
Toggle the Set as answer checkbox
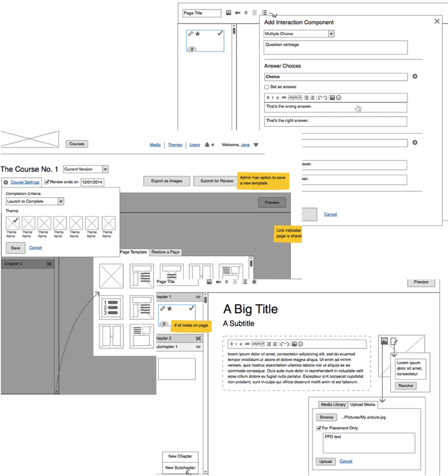pos(266,87)
